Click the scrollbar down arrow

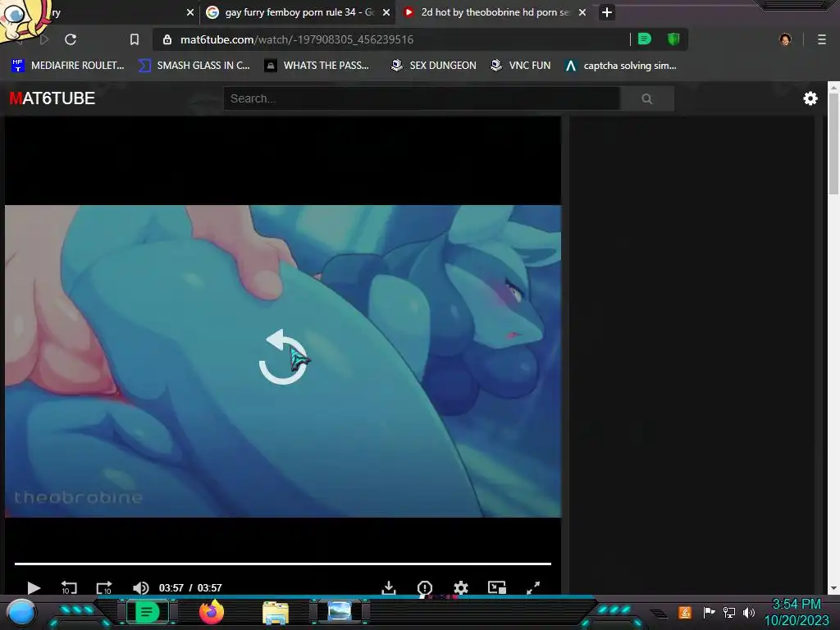click(833, 588)
